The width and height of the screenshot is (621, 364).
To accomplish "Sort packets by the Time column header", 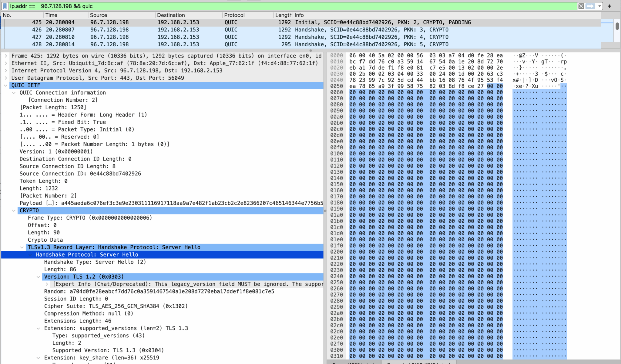I will pos(66,15).
